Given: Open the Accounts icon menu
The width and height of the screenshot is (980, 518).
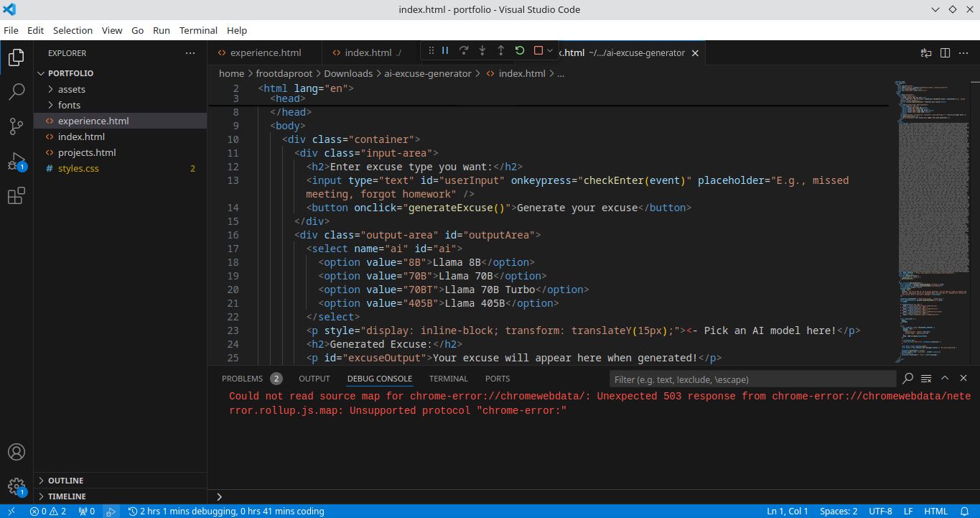Looking at the screenshot, I should click(x=17, y=452).
